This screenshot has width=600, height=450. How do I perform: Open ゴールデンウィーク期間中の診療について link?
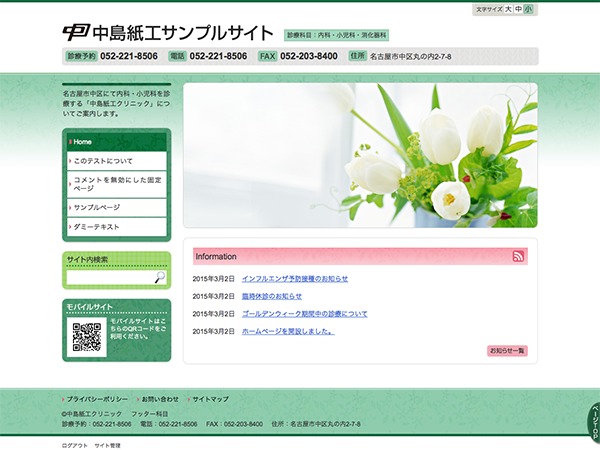(305, 314)
